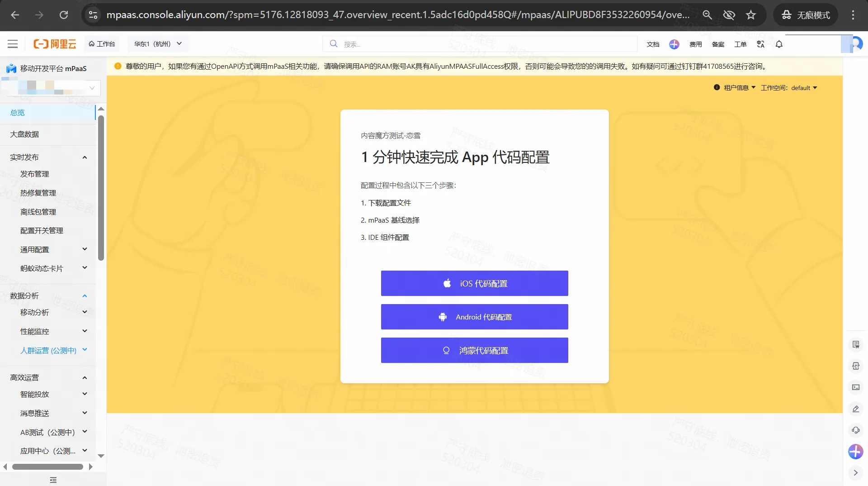Open 文档 in the top bar
The image size is (868, 486).
tap(653, 44)
